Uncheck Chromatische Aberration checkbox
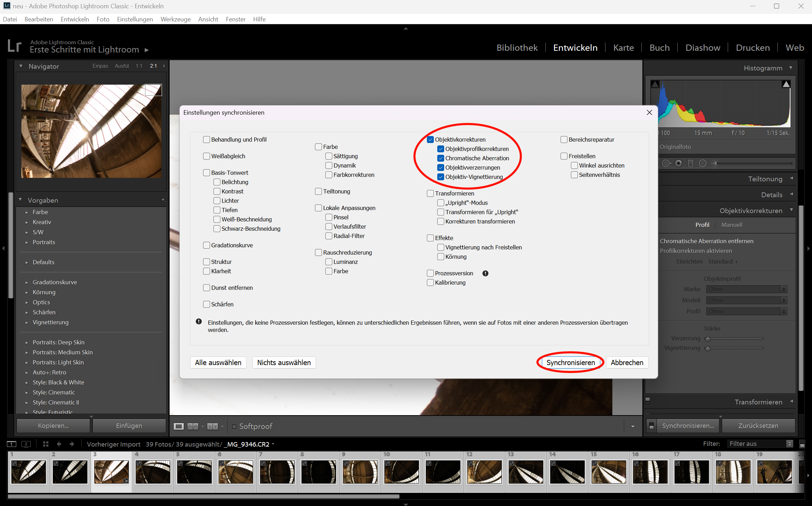The height and width of the screenshot is (506, 812). [441, 158]
